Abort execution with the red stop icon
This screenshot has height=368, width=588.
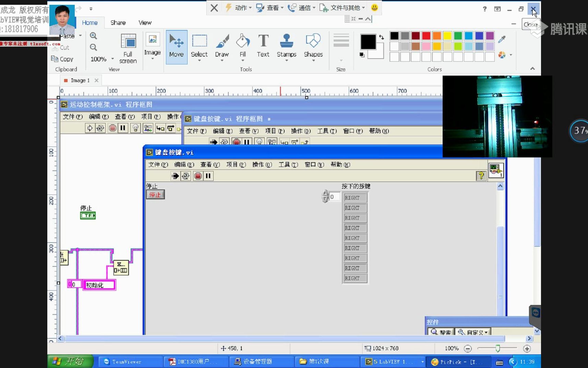pyautogui.click(x=198, y=176)
